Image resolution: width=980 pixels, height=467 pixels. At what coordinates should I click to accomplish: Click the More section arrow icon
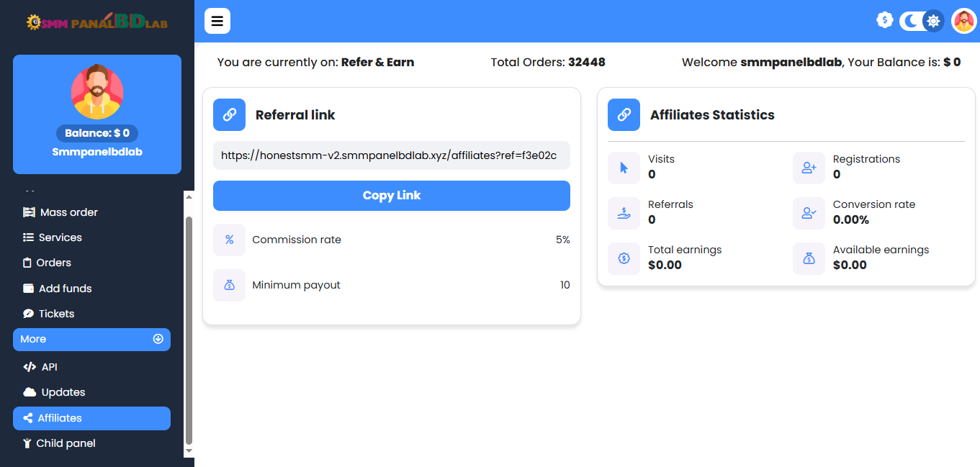click(x=158, y=339)
